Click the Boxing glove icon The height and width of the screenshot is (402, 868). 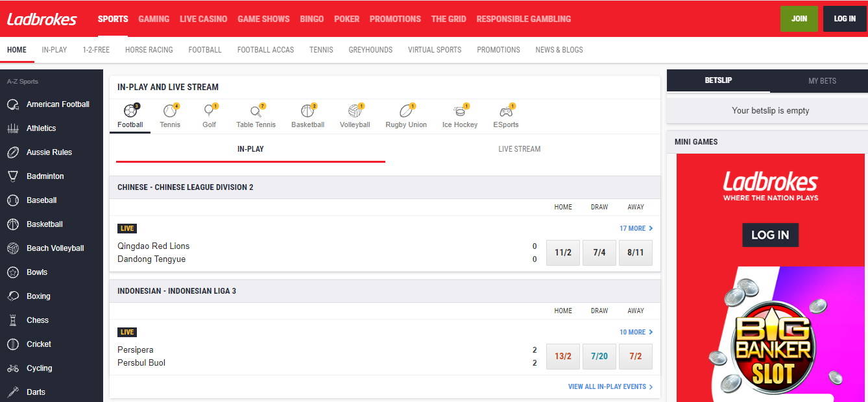coord(13,296)
